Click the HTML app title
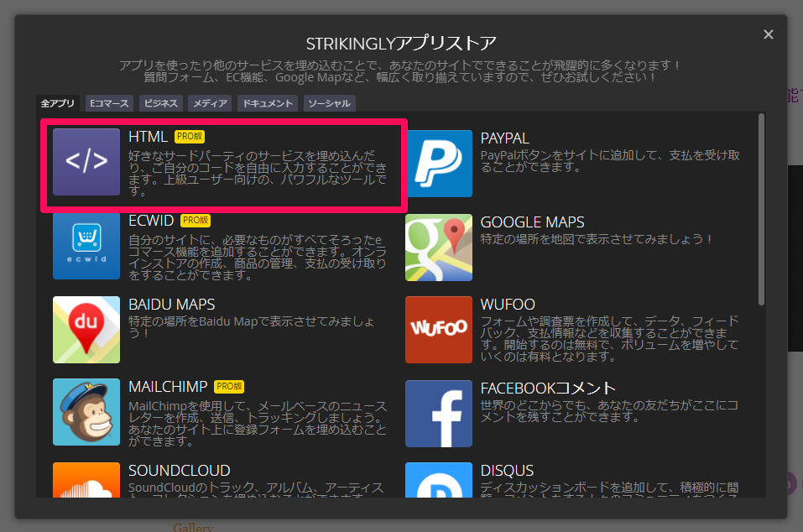Viewport: 803px width, 532px height. pyautogui.click(x=148, y=137)
